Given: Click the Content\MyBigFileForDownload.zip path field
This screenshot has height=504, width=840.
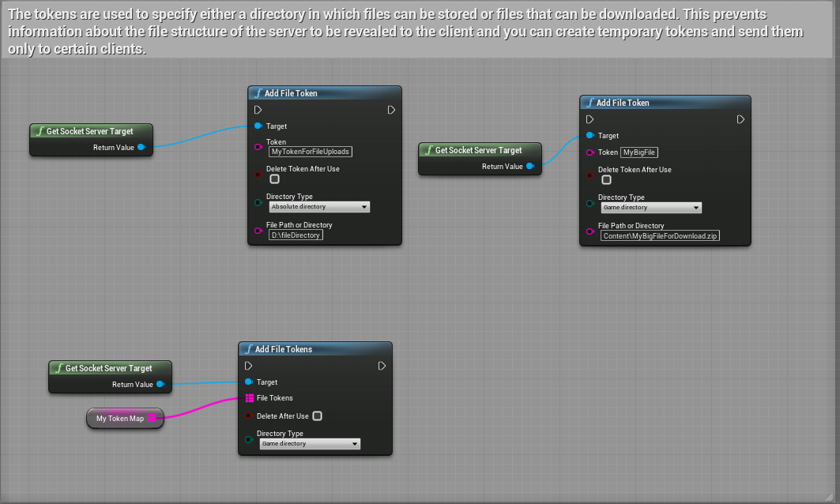Looking at the screenshot, I should [660, 235].
